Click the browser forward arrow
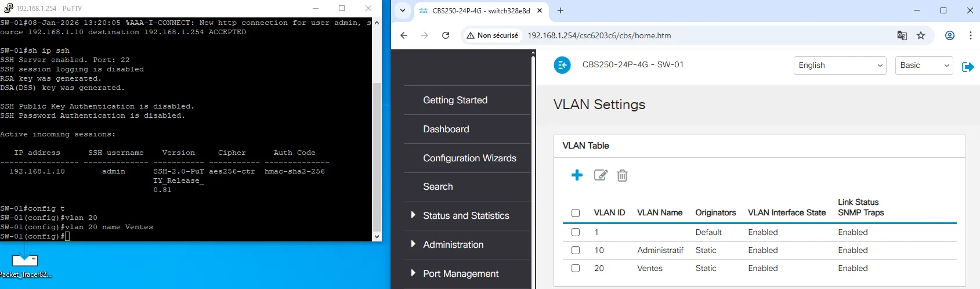 [425, 35]
